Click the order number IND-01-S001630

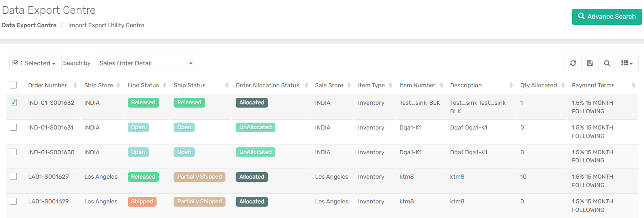[x=51, y=152]
